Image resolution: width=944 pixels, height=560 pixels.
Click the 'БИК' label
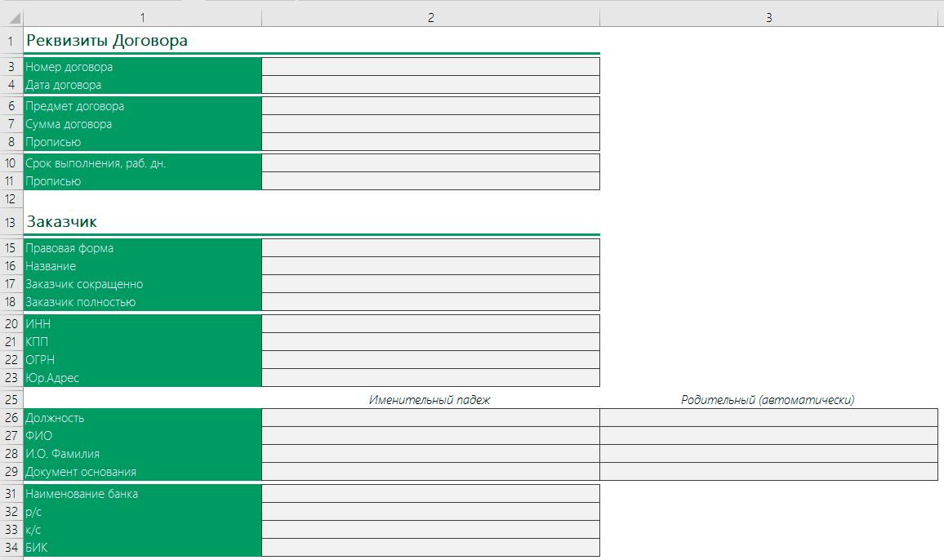36,548
